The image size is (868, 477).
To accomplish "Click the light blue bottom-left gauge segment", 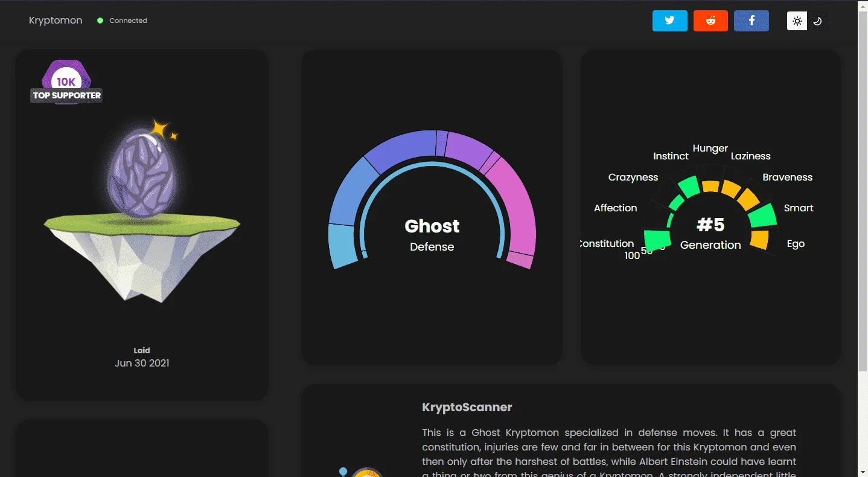I will click(342, 246).
